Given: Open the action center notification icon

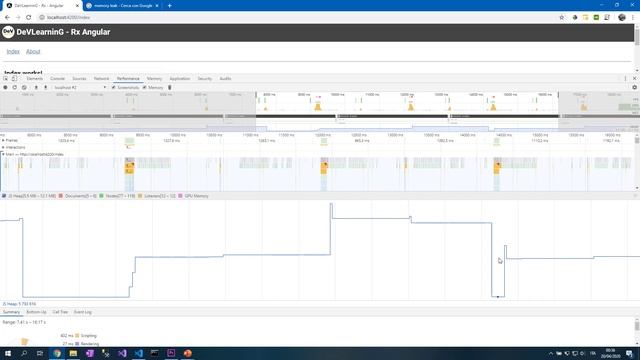Looking at the screenshot, I should (629, 353).
